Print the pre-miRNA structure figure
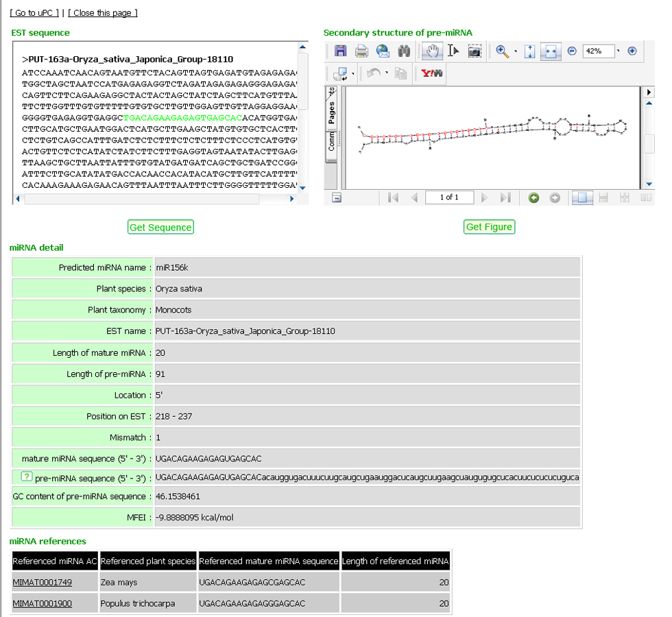Image resolution: width=672 pixels, height=617 pixels. [361, 51]
